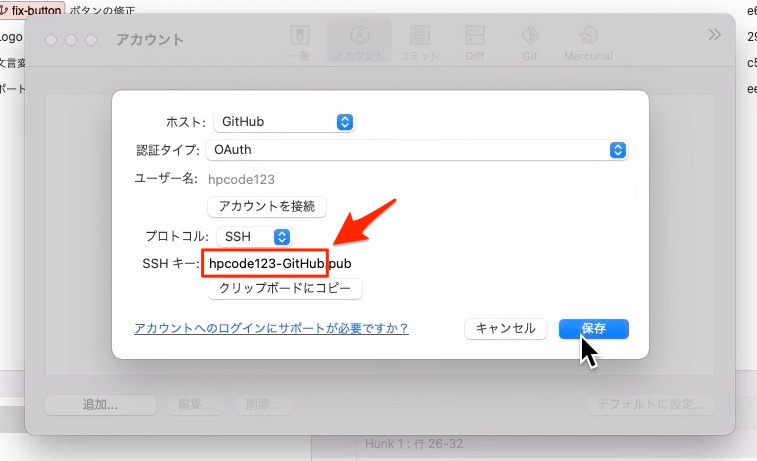
Task: Open the ホスト dropdown showing GitHub
Action: tap(284, 122)
